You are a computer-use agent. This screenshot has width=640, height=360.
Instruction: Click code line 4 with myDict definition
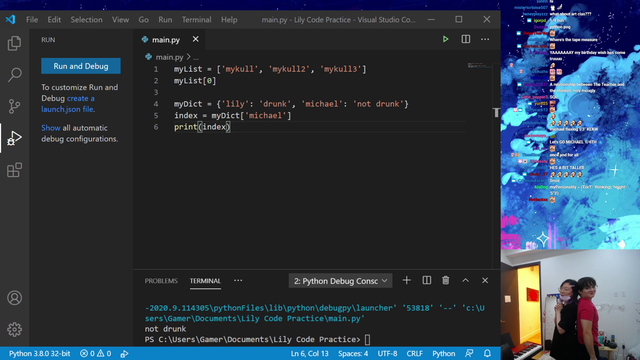pyautogui.click(x=291, y=104)
